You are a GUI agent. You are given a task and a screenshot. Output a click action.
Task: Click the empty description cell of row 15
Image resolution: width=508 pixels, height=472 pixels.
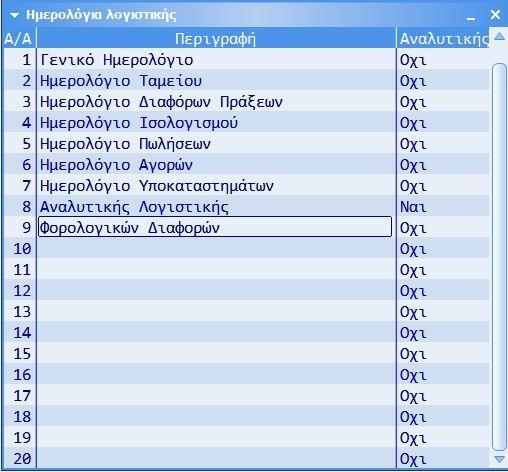click(x=216, y=354)
